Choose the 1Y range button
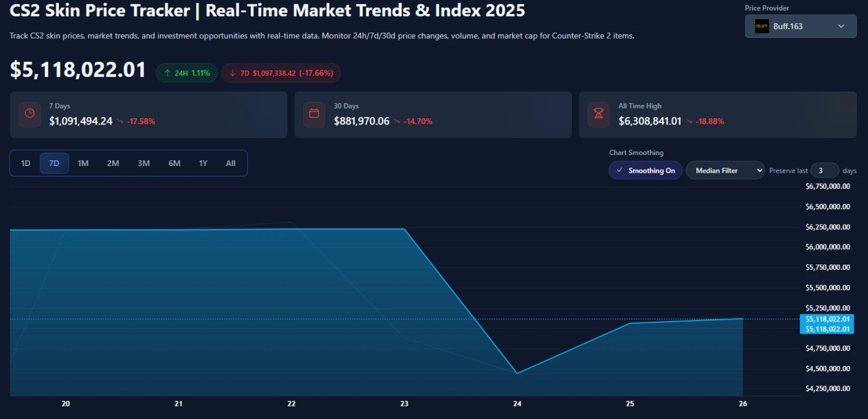Viewport: 868px width, 419px height. click(203, 163)
